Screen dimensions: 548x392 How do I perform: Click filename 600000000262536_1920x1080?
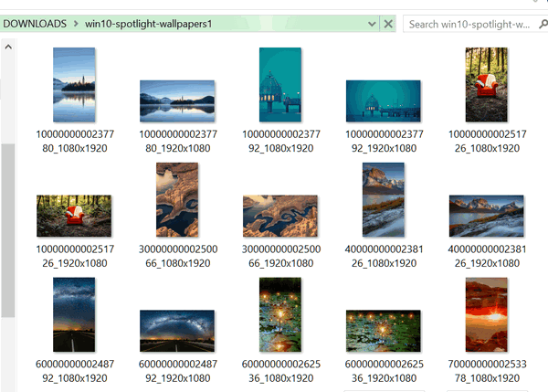(x=385, y=371)
